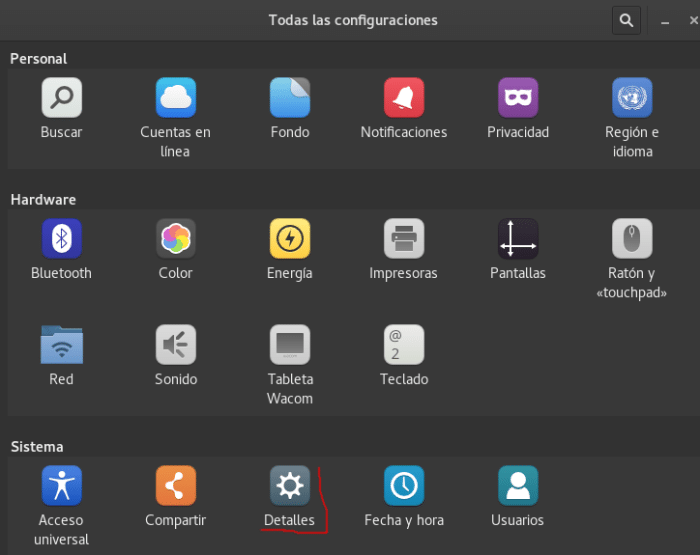The width and height of the screenshot is (700, 555).
Task: Open the Privacidad mask icon
Action: (x=518, y=98)
